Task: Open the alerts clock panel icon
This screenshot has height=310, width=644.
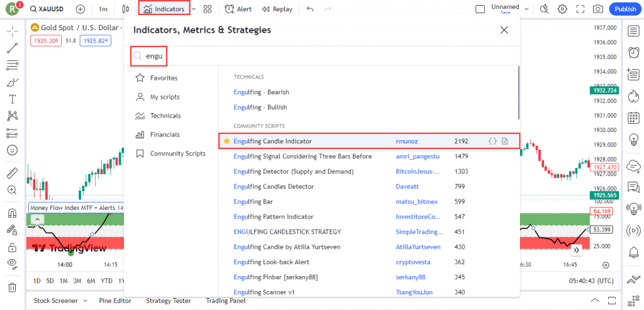Action: pyautogui.click(x=634, y=53)
